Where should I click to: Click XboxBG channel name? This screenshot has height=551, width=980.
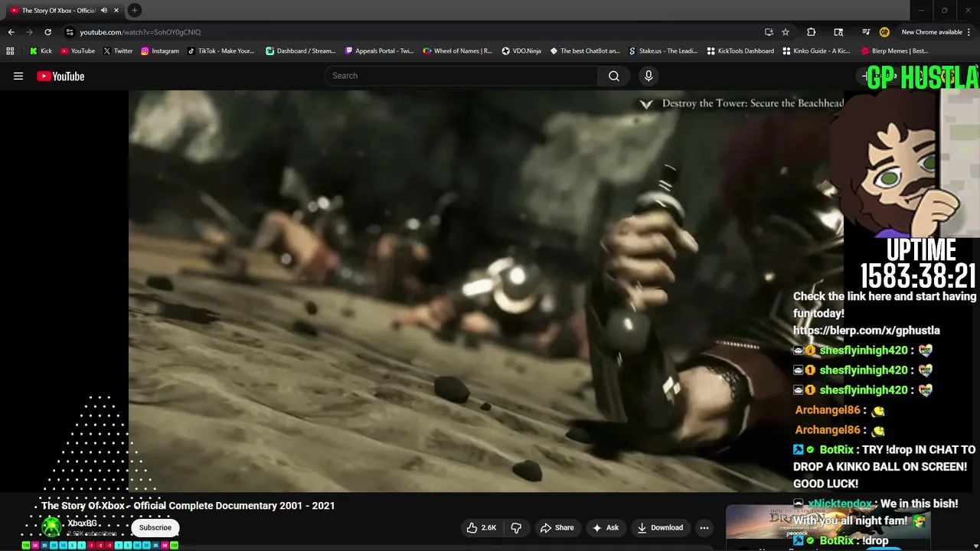point(83,523)
